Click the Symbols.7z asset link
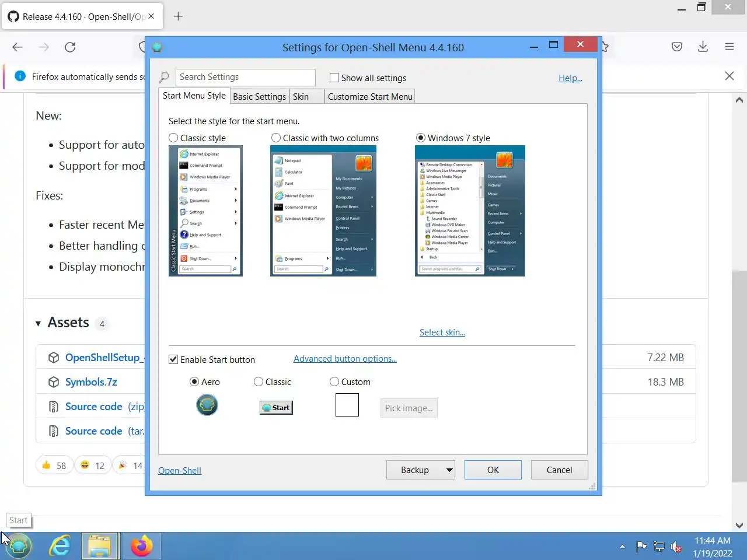This screenshot has width=747, height=560. [x=91, y=382]
